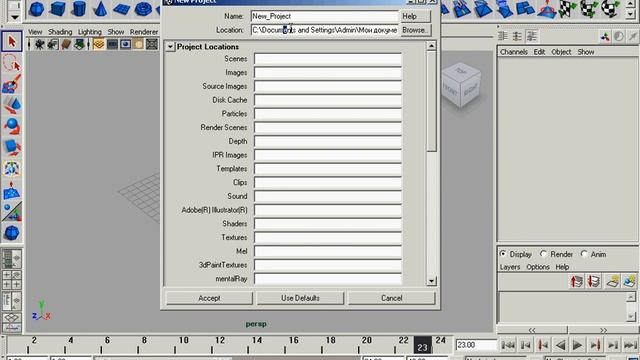Image resolution: width=640 pixels, height=360 pixels.
Task: Create a polygon plane from shelf
Action: 121,9
